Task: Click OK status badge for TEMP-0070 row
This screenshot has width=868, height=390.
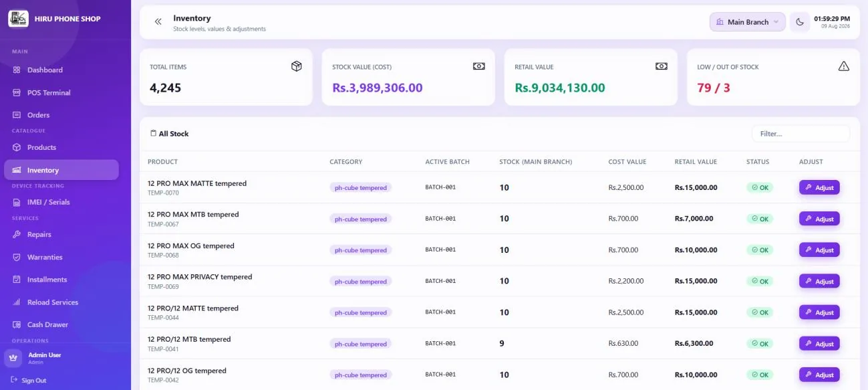Action: click(x=760, y=187)
